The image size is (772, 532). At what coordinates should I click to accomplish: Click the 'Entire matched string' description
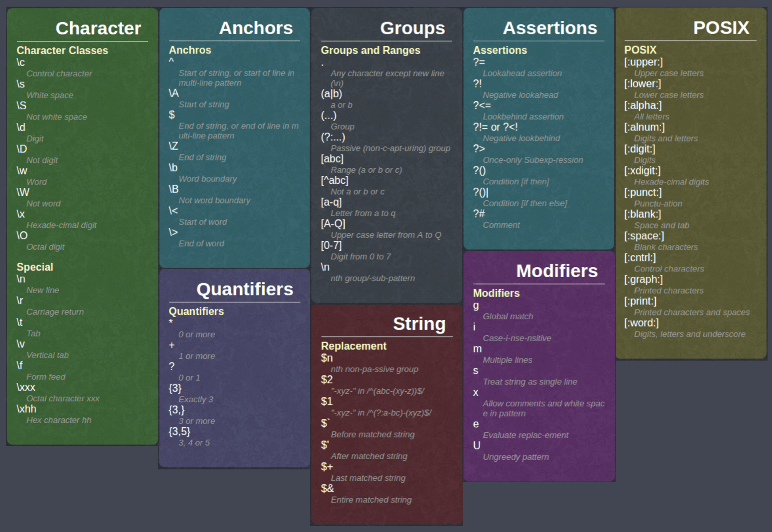[x=371, y=500]
